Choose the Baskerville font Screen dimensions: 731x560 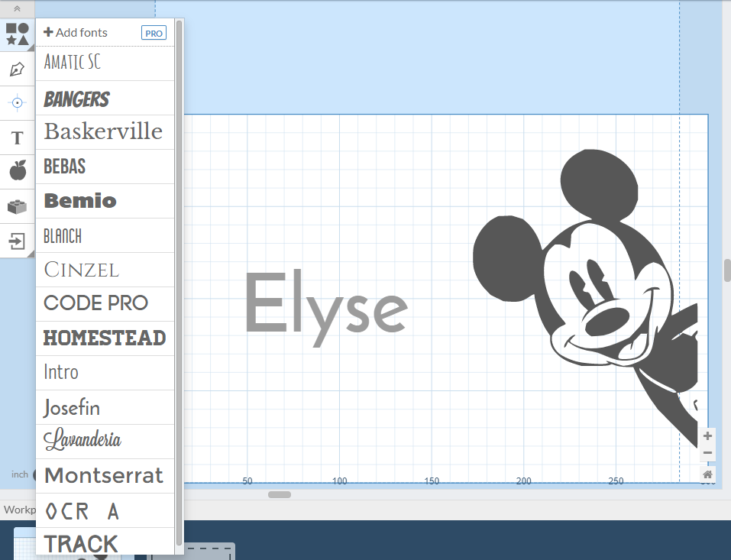click(x=105, y=132)
